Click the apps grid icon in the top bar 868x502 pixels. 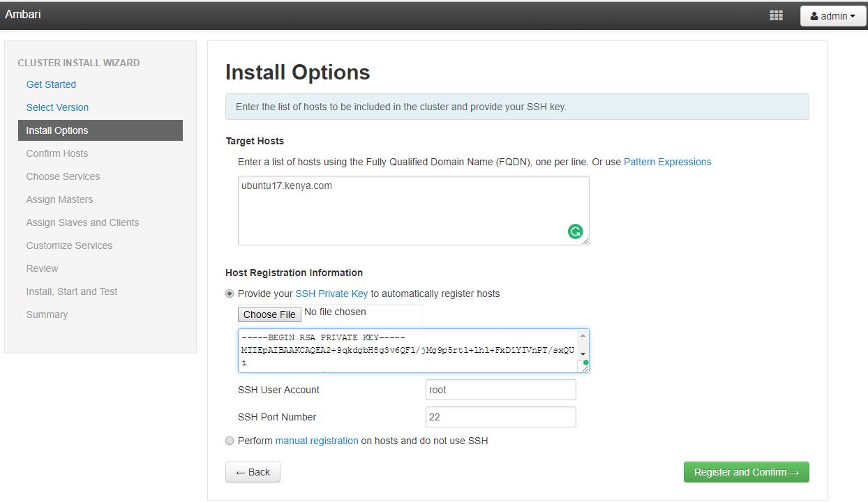point(776,15)
